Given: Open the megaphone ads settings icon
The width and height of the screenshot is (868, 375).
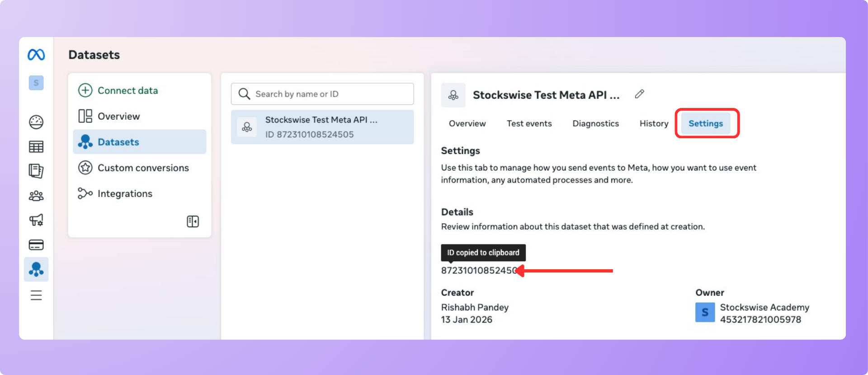Looking at the screenshot, I should click(36, 220).
